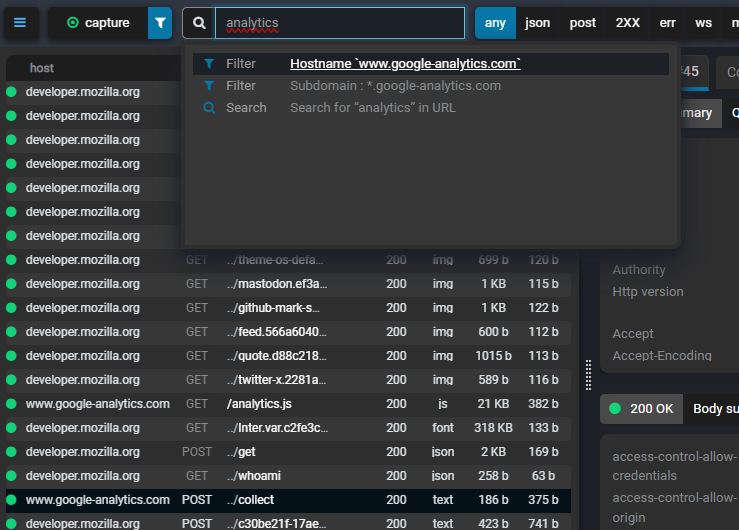Screen dimensions: 739x530
Task: Select the ../quote.d88c218... request row
Action: pos(288,356)
